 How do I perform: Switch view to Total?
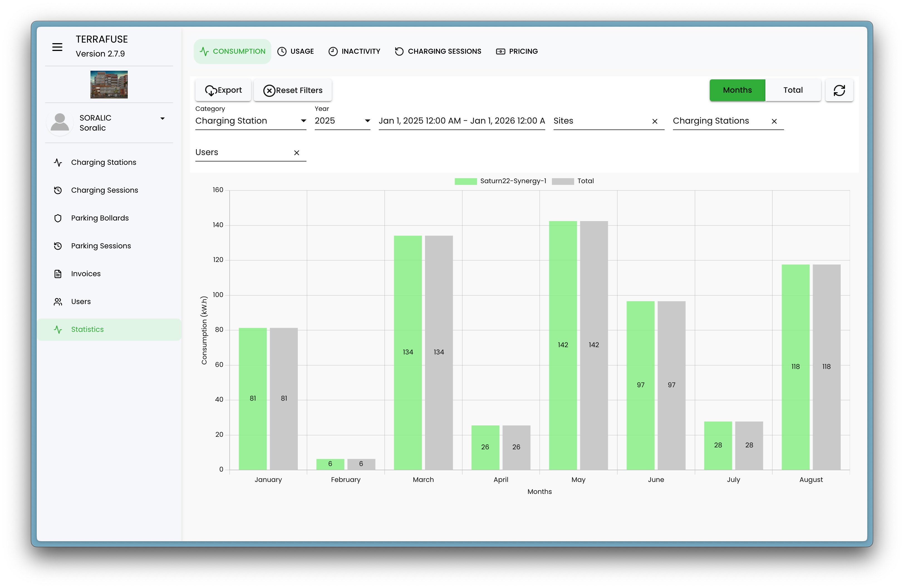click(x=793, y=90)
